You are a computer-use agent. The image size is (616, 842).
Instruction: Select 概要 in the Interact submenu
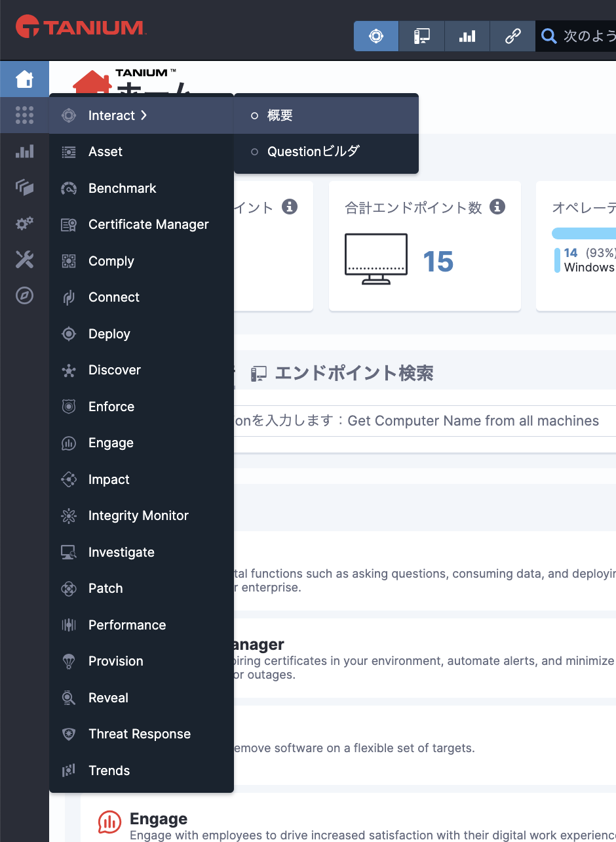[x=326, y=115]
